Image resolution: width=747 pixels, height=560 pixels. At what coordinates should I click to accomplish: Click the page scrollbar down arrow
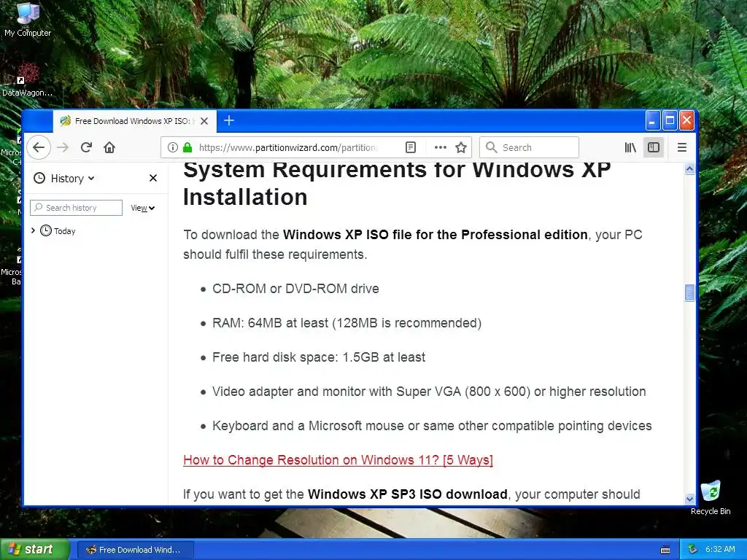click(x=689, y=499)
